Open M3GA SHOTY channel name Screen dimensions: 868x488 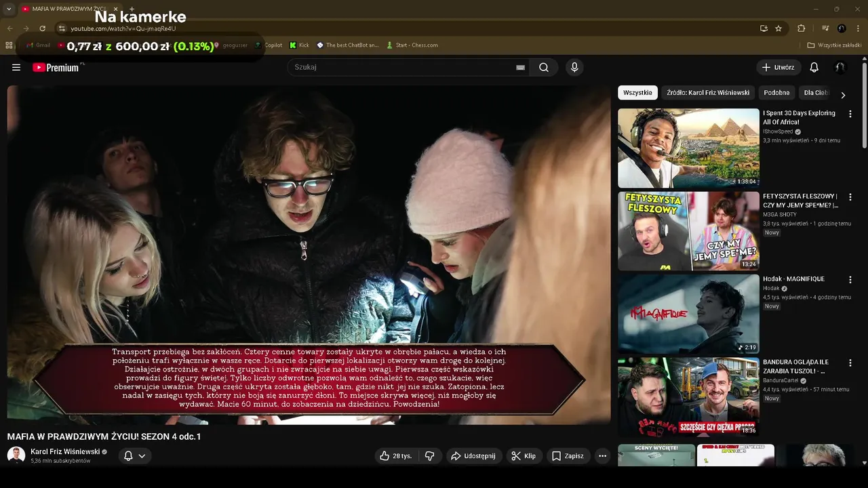coord(780,214)
